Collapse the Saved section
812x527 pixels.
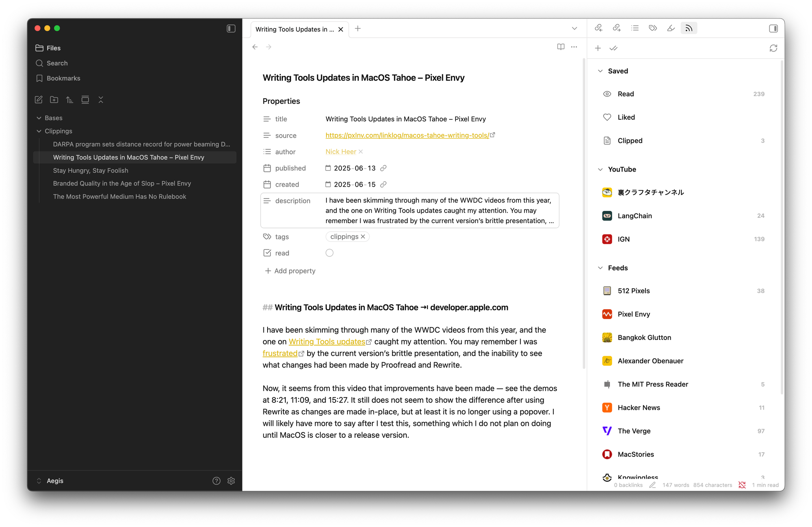(600, 71)
